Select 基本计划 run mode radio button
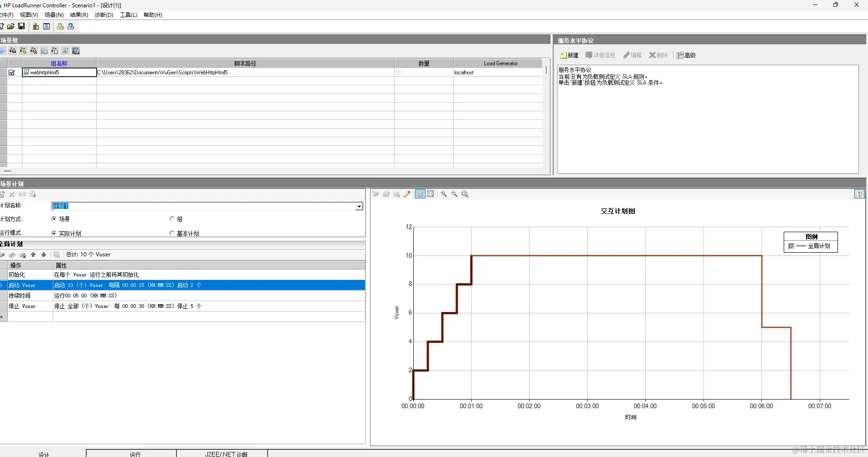 pyautogui.click(x=172, y=234)
